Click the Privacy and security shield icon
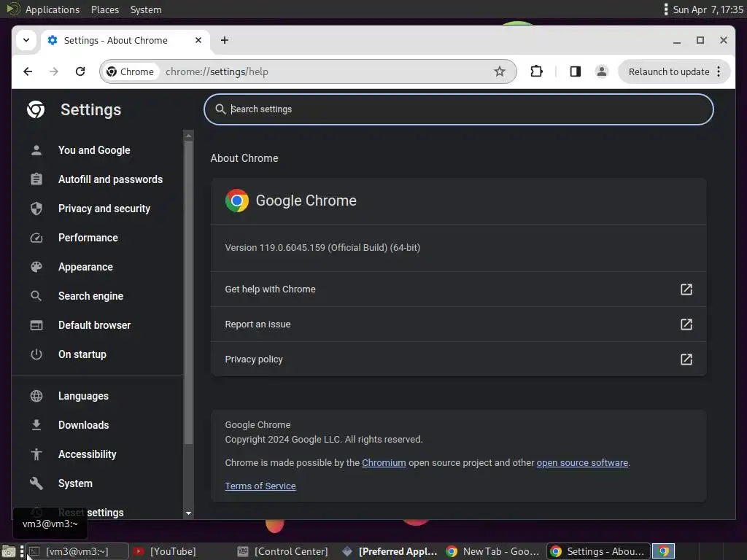 [36, 209]
